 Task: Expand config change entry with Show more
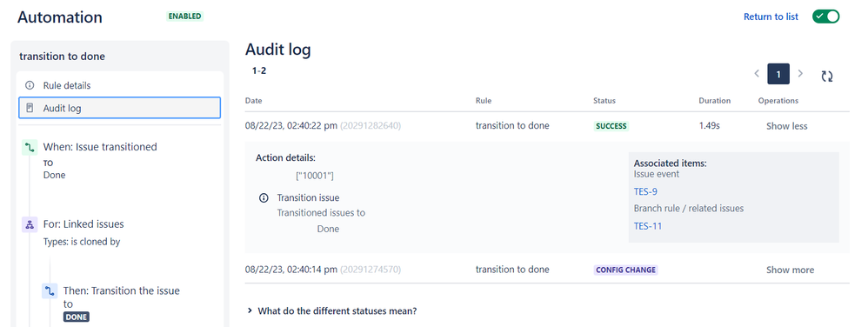790,270
